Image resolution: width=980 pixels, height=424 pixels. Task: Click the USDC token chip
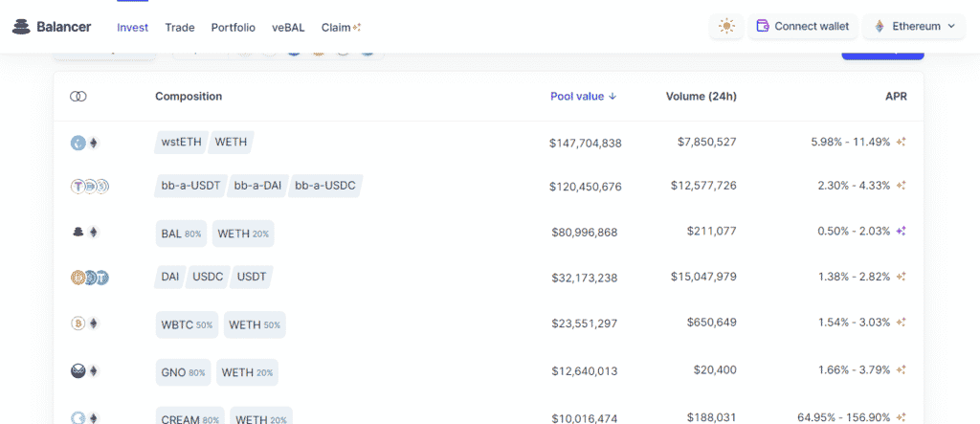pos(208,277)
